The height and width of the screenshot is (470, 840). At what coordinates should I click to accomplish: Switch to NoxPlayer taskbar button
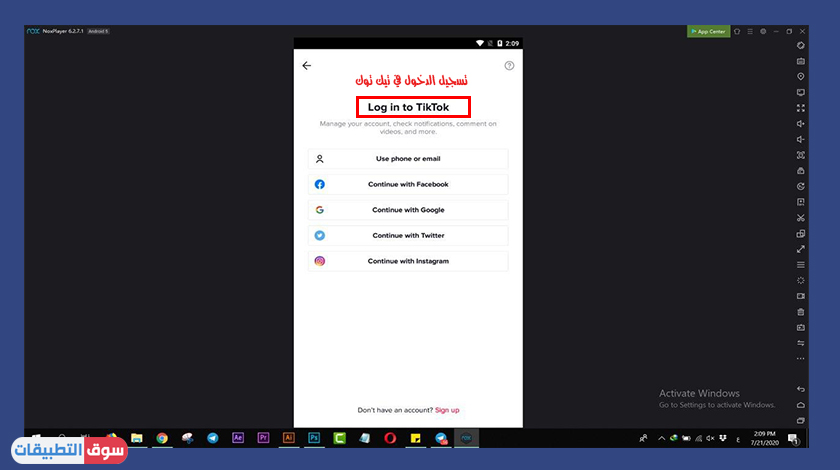466,438
